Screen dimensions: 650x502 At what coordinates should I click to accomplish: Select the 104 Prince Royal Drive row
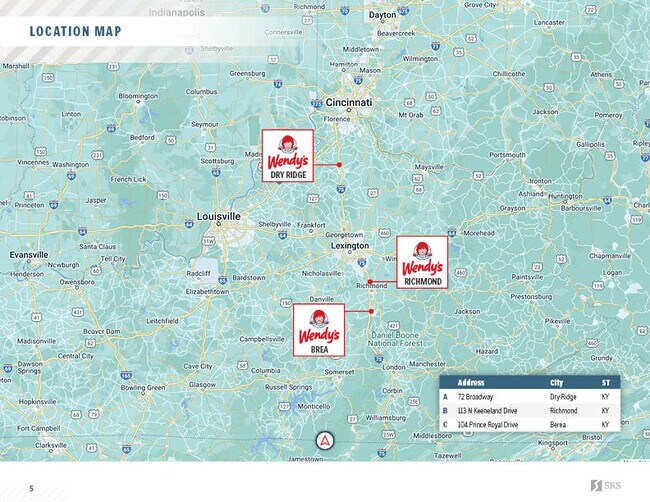pos(528,425)
